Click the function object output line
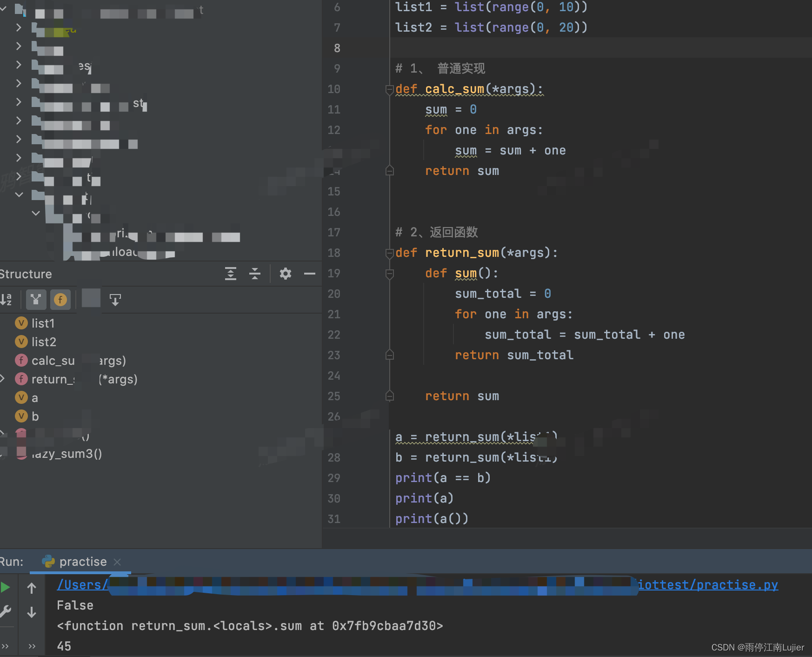Screen dimensions: 812x657 coord(250,626)
